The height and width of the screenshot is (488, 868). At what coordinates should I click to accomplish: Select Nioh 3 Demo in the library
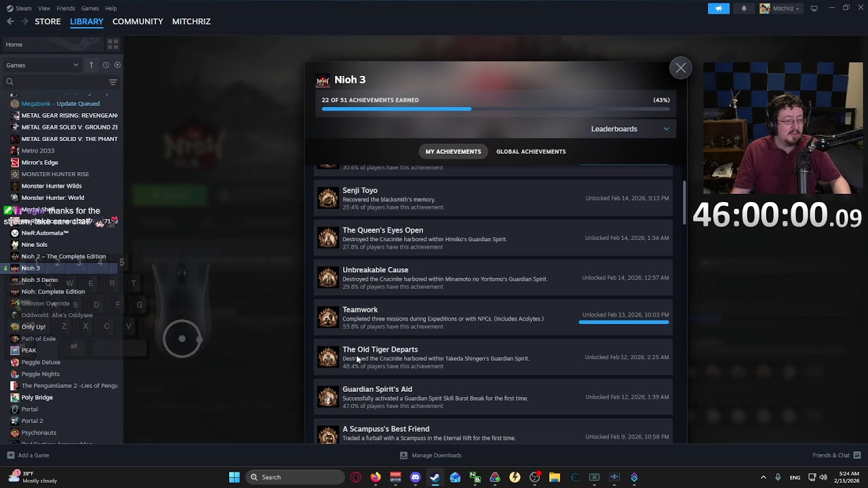click(39, 280)
